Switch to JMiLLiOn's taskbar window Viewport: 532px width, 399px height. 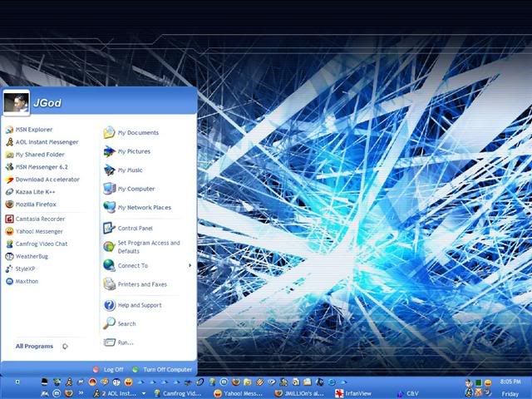click(x=299, y=393)
